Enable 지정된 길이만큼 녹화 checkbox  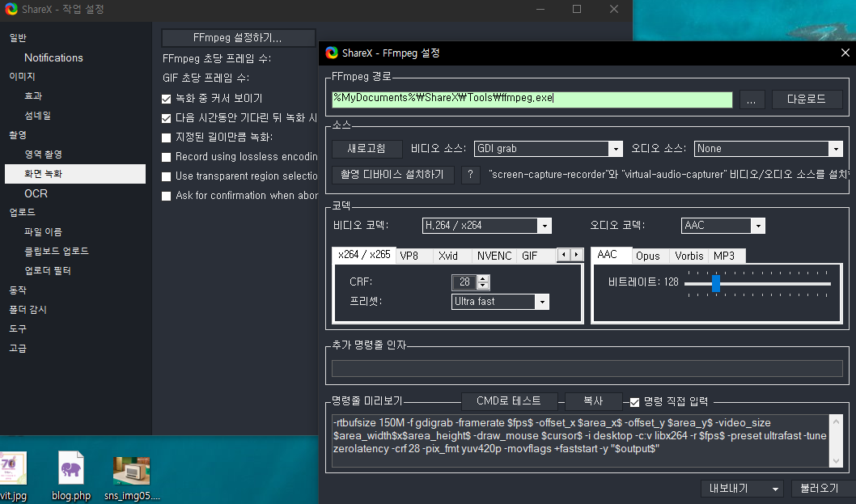coord(167,138)
